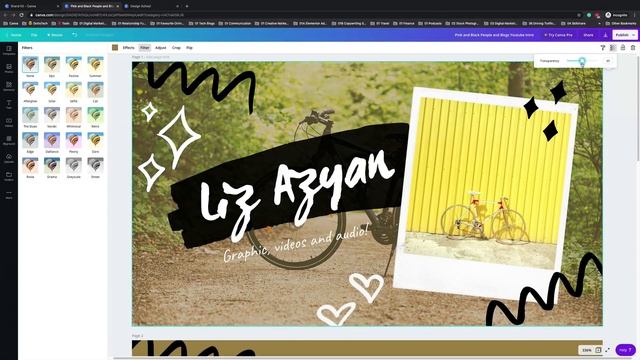Open the Background panel in the sidebar
Image resolution: width=640 pixels, height=360 pixels.
tap(9, 140)
